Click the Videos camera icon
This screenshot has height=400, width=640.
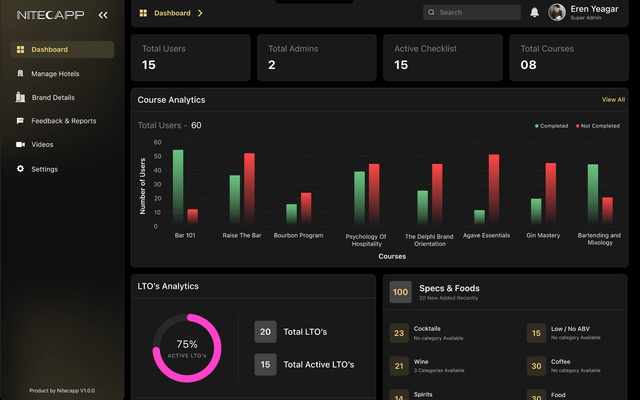20,144
